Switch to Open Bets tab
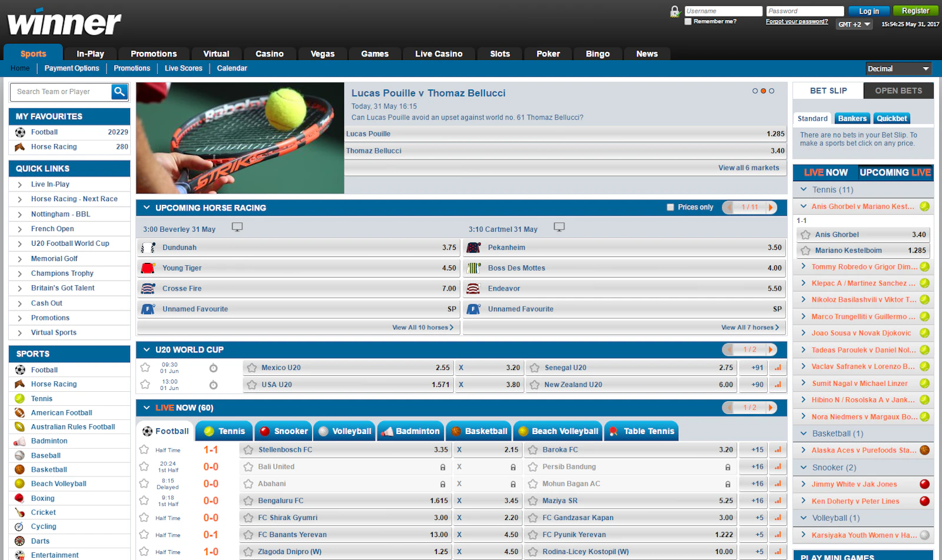 (898, 91)
